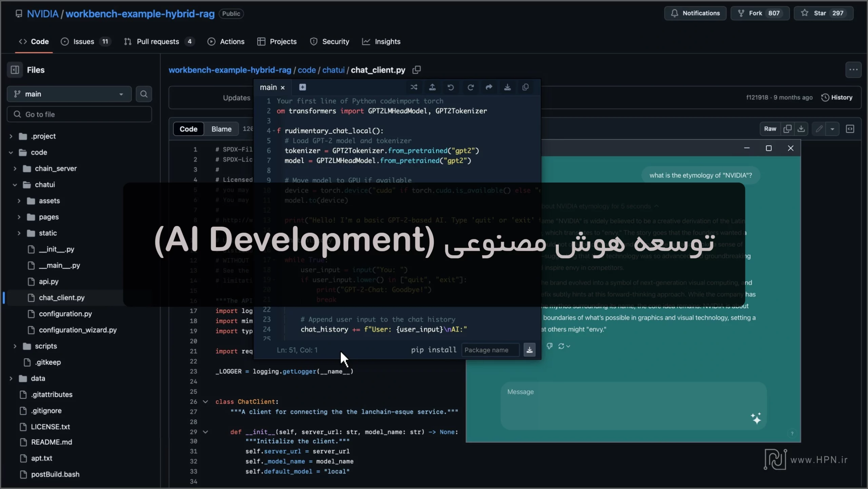Open the Code repository tab
Viewport: 868px width, 489px height.
(34, 41)
